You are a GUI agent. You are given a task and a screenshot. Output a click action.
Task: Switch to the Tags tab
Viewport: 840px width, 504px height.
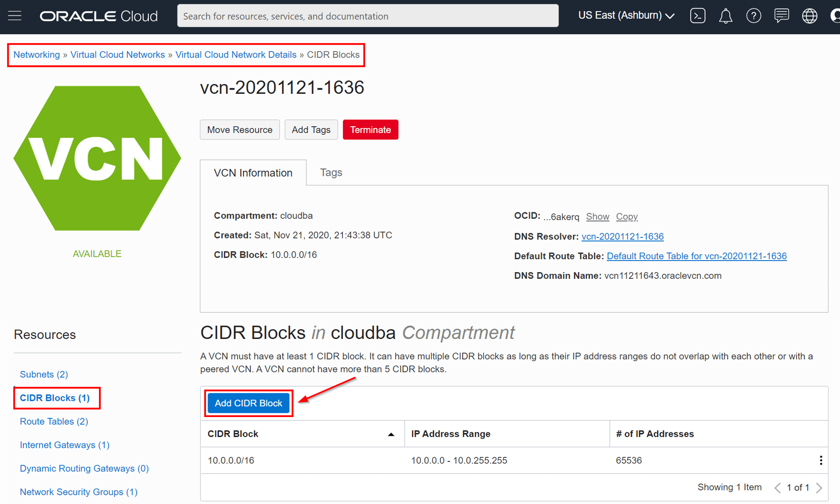pos(331,172)
